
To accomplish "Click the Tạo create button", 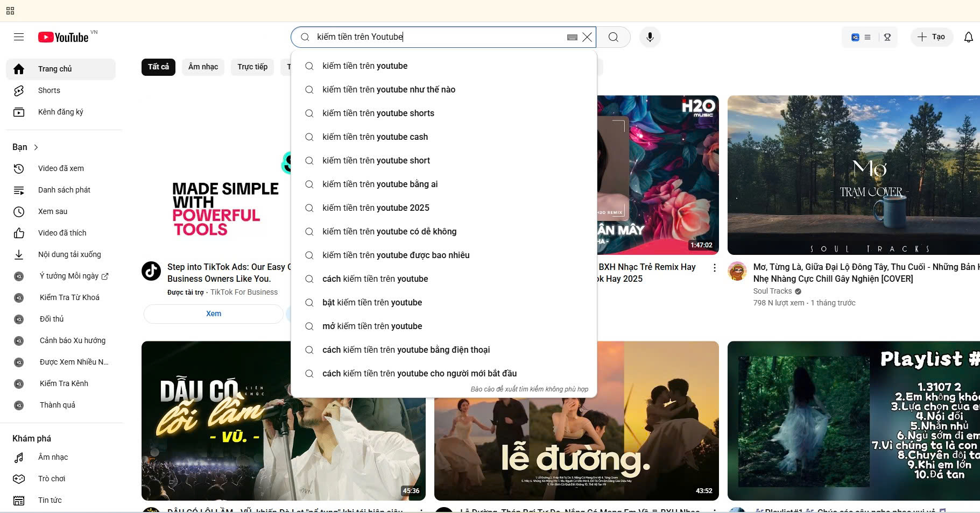I will click(932, 37).
